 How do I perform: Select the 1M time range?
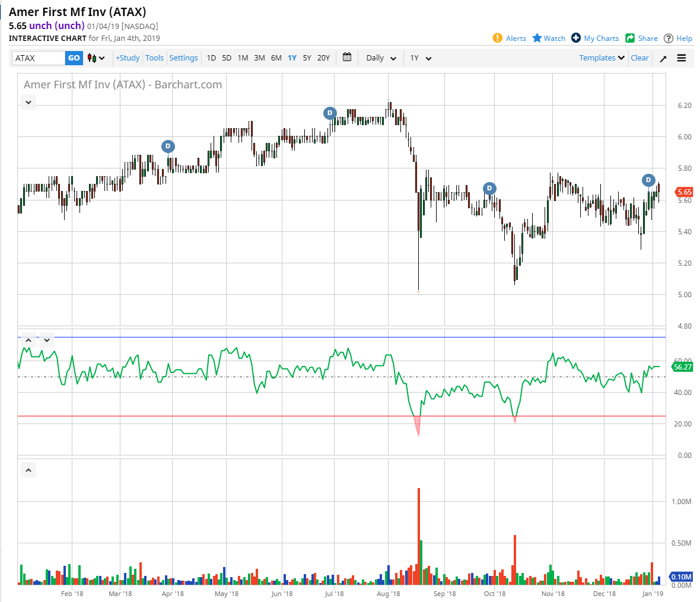tap(243, 58)
